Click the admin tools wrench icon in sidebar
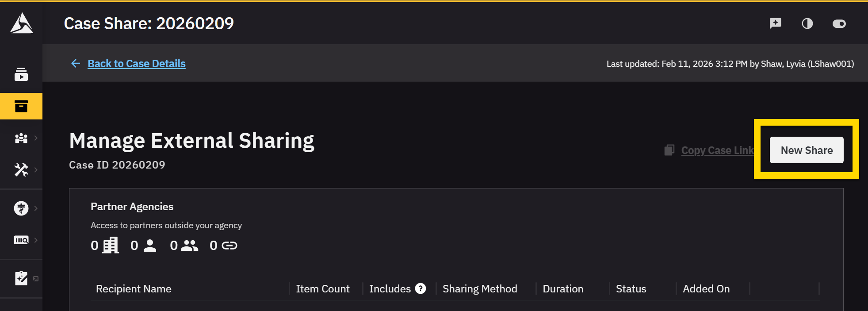Image resolution: width=868 pixels, height=311 pixels. [21, 169]
